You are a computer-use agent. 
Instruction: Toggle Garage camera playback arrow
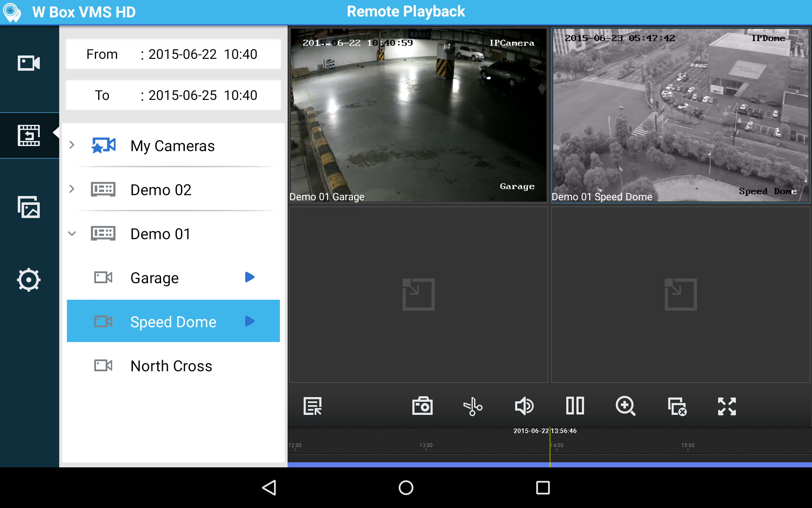pos(250,277)
